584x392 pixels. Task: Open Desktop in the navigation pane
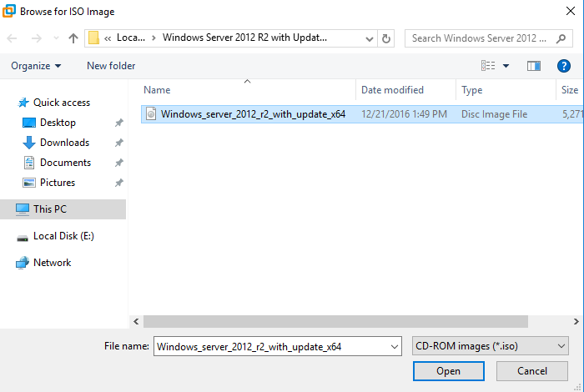(58, 123)
